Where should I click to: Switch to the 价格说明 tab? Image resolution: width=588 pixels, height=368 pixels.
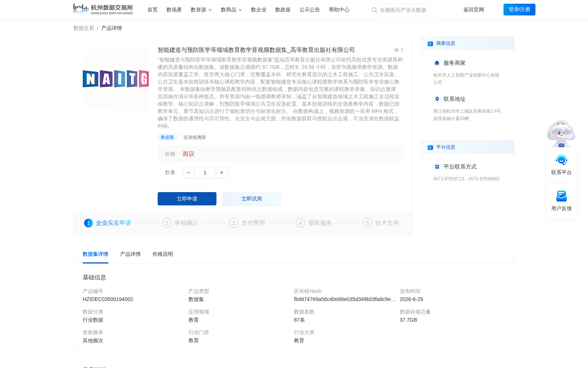click(x=163, y=254)
